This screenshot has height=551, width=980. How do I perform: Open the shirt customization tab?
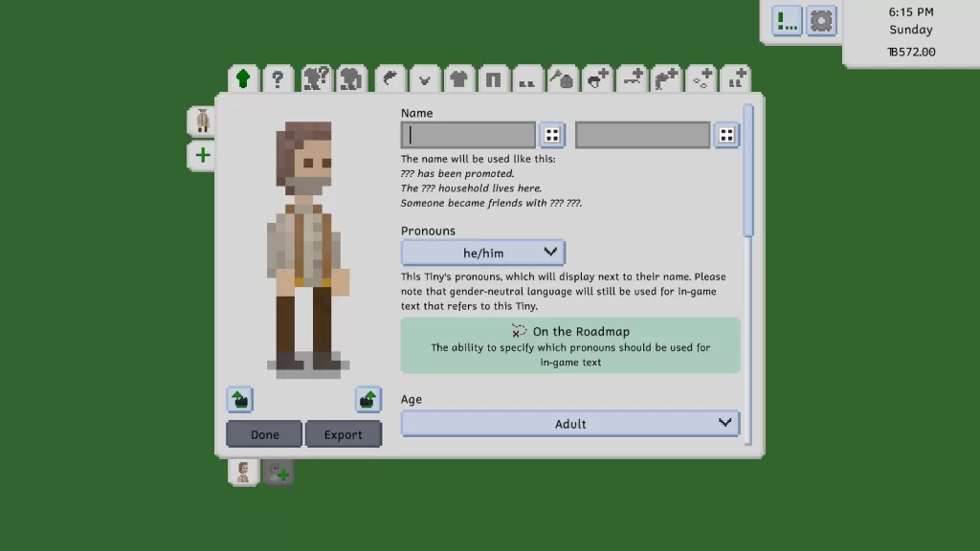pos(458,78)
